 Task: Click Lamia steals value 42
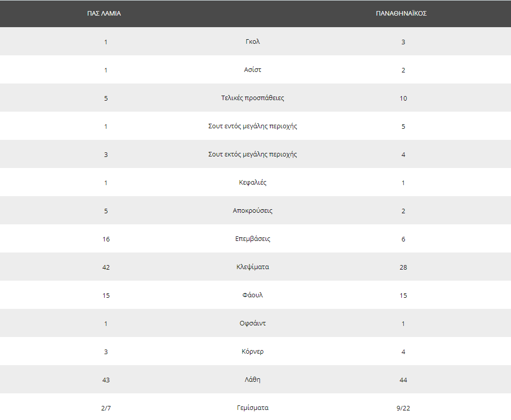click(106, 267)
